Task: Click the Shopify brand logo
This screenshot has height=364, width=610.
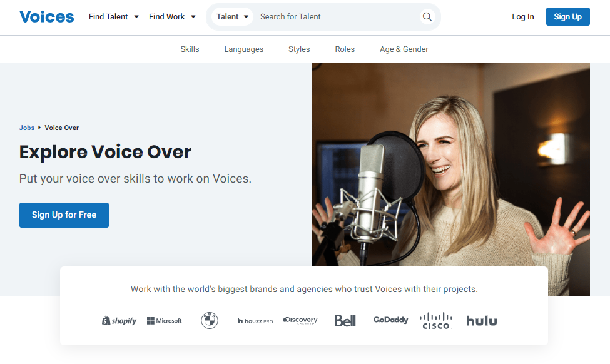Action: 119,321
